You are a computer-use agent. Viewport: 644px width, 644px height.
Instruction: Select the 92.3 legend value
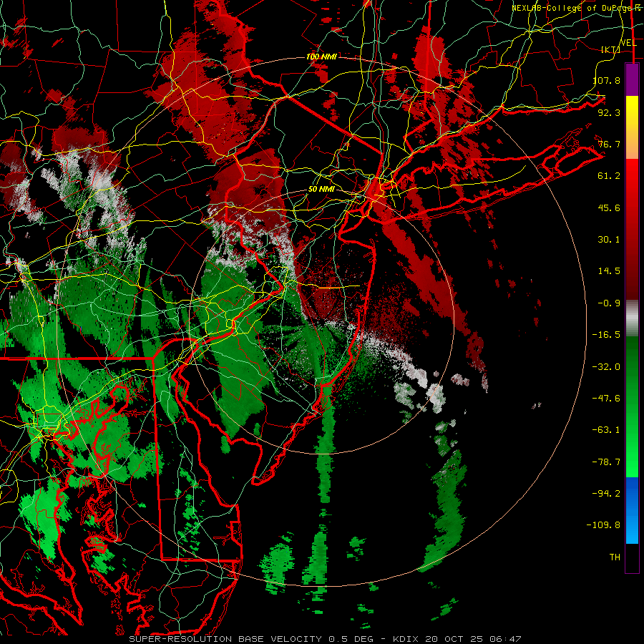609,112
